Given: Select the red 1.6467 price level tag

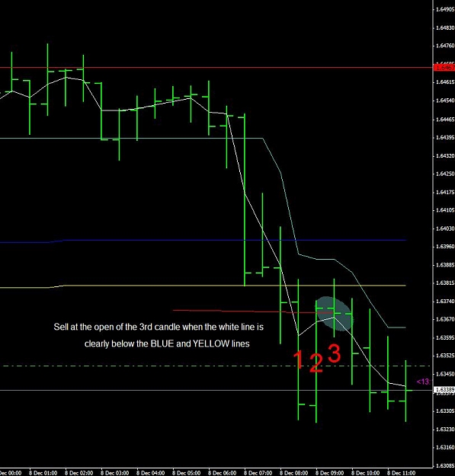Looking at the screenshot, I should (x=444, y=67).
